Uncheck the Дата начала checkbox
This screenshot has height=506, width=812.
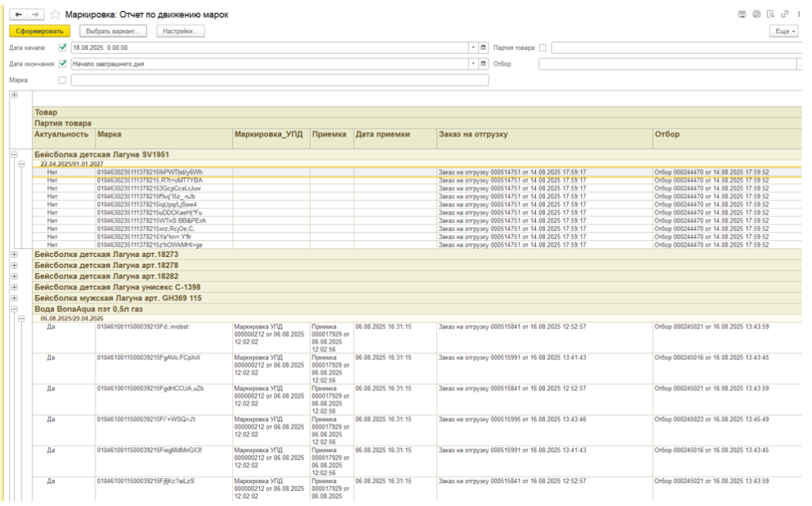point(63,48)
